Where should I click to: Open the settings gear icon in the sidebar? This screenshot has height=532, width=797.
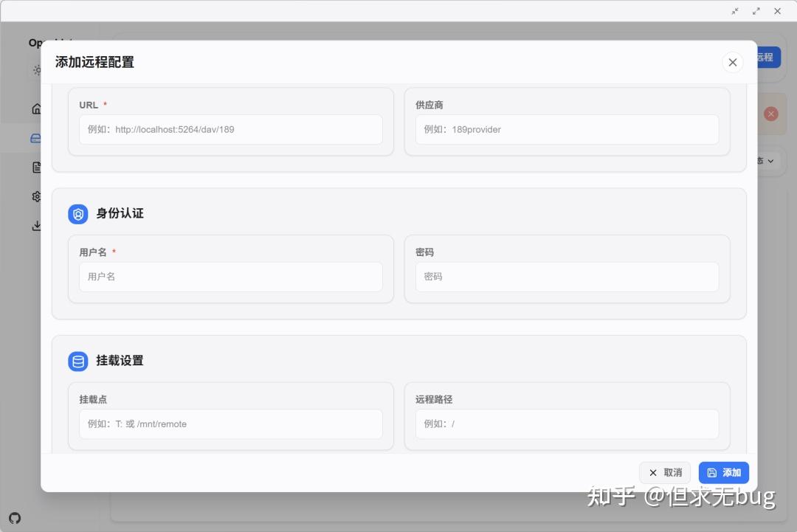click(x=37, y=196)
